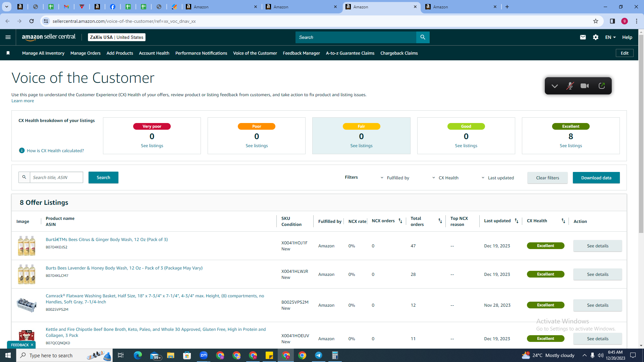This screenshot has height=362, width=644.
Task: Focus the Search title, ASIN field
Action: (x=56, y=177)
